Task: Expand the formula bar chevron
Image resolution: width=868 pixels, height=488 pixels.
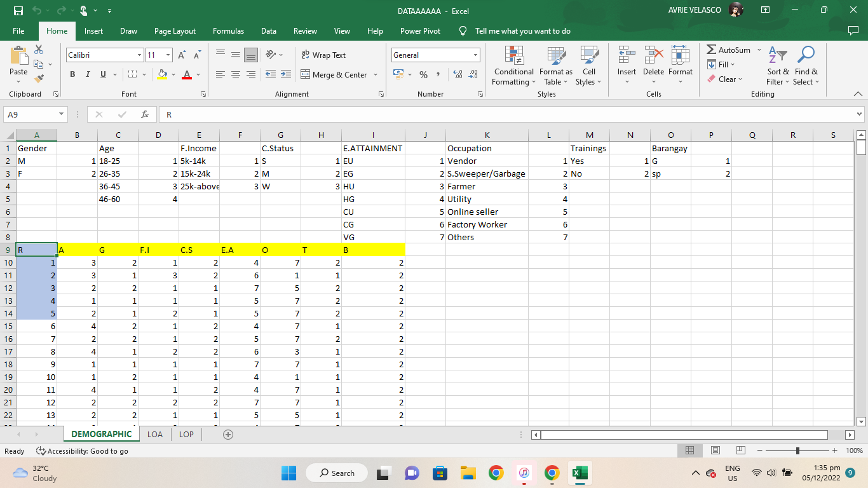Action: point(860,114)
